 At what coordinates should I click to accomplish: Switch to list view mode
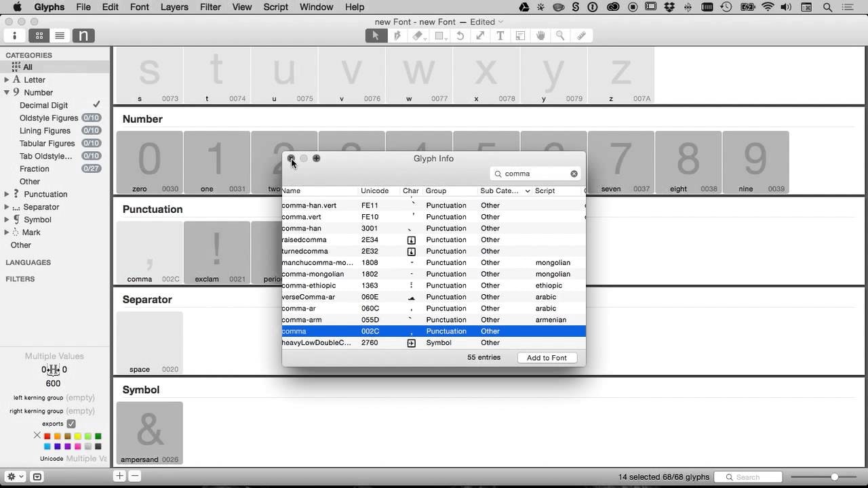tap(60, 36)
